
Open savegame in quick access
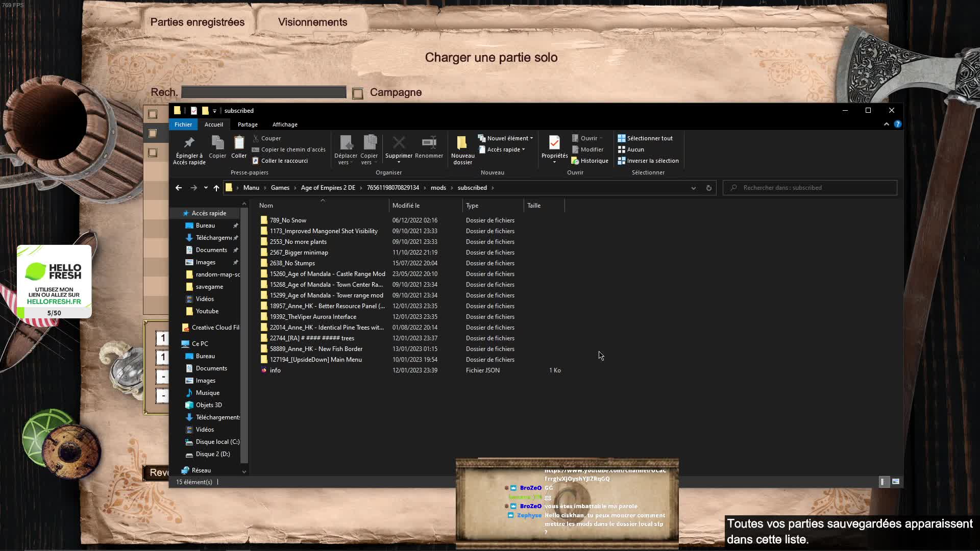click(209, 287)
